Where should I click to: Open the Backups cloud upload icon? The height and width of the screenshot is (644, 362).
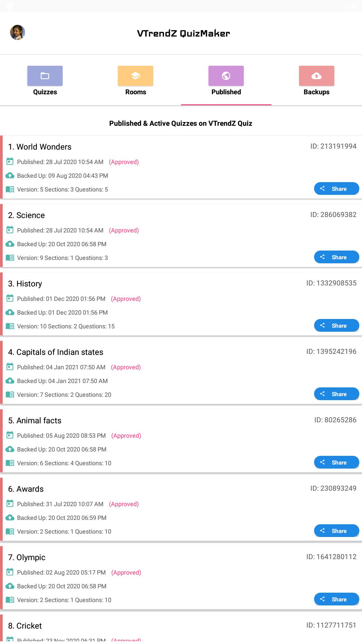pyautogui.click(x=316, y=76)
